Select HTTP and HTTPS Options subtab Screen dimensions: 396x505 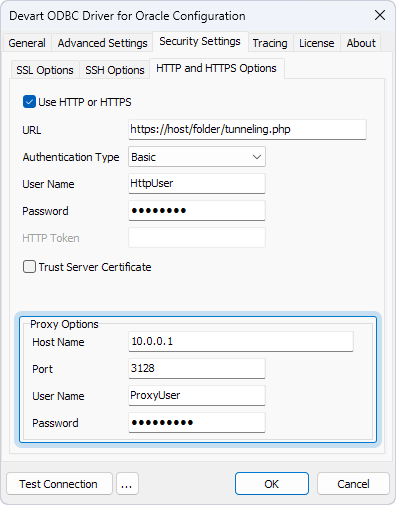tap(217, 68)
